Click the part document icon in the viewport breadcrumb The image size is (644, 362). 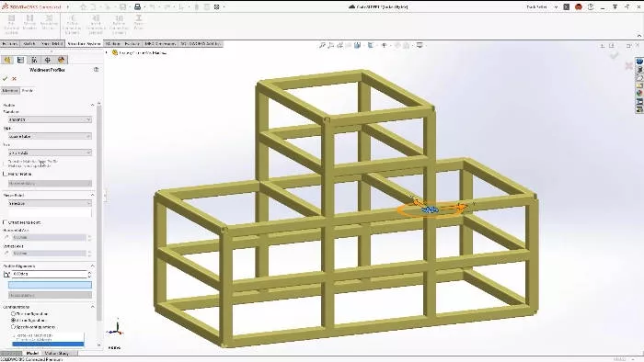pyautogui.click(x=115, y=52)
